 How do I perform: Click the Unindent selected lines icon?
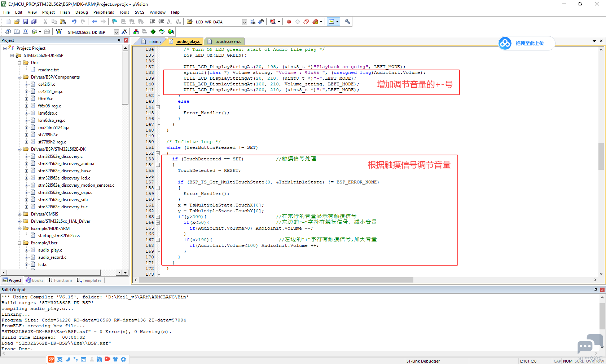pyautogui.click(x=161, y=22)
